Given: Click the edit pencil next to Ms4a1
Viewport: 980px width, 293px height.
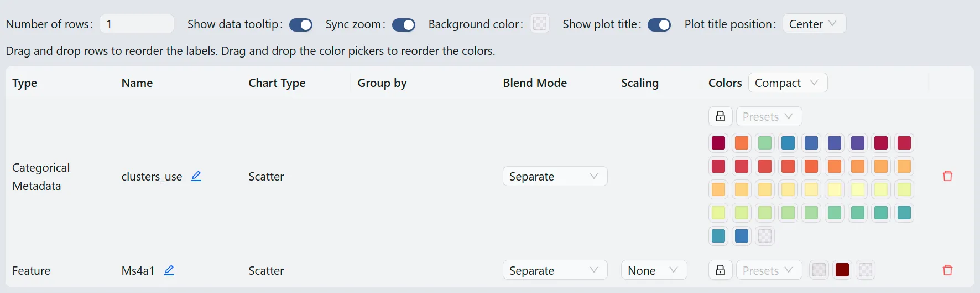Looking at the screenshot, I should [x=169, y=270].
